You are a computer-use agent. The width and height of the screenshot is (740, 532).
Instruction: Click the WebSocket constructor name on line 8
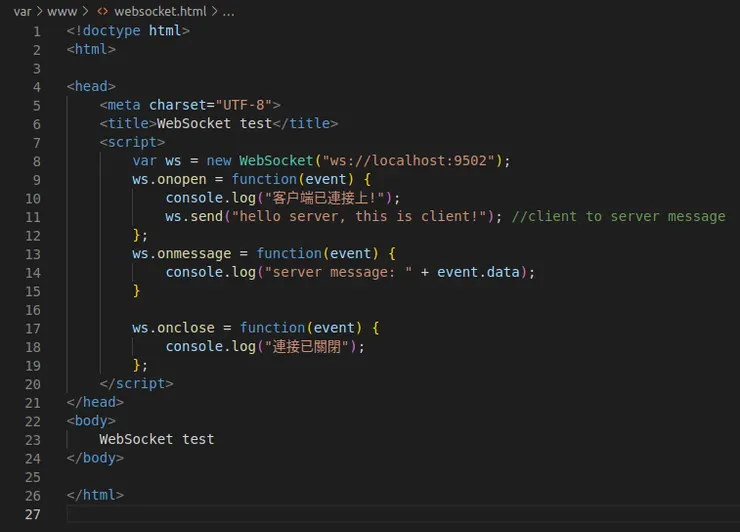[276, 160]
